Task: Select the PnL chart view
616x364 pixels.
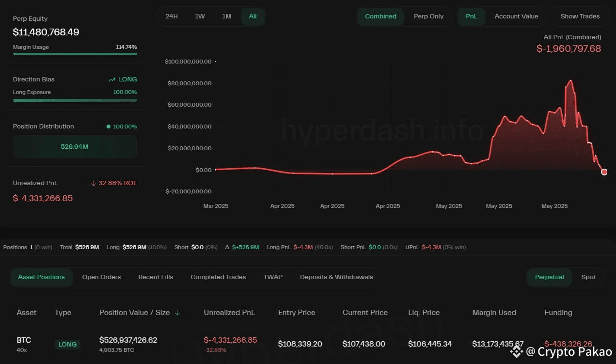Action: pyautogui.click(x=471, y=16)
